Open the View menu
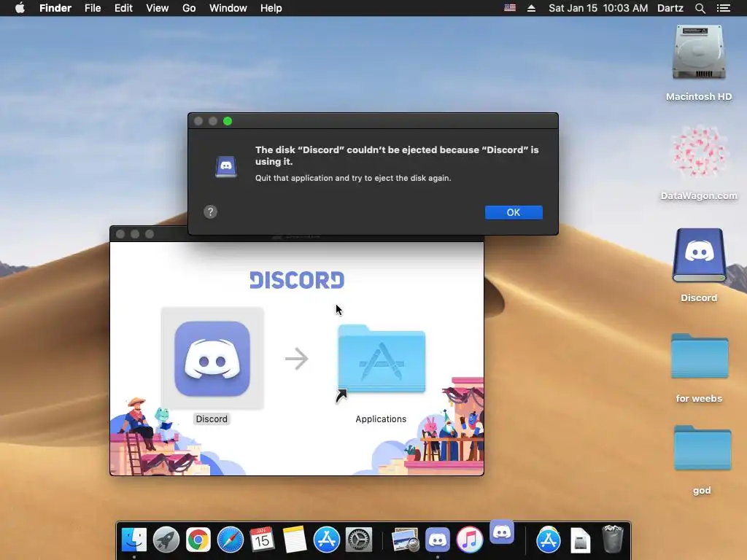747x560 pixels. 158,8
